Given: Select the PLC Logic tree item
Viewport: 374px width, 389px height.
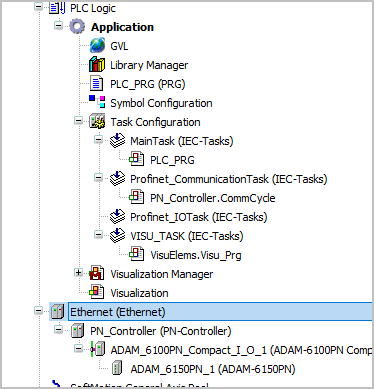Looking at the screenshot, I should 93,8.
